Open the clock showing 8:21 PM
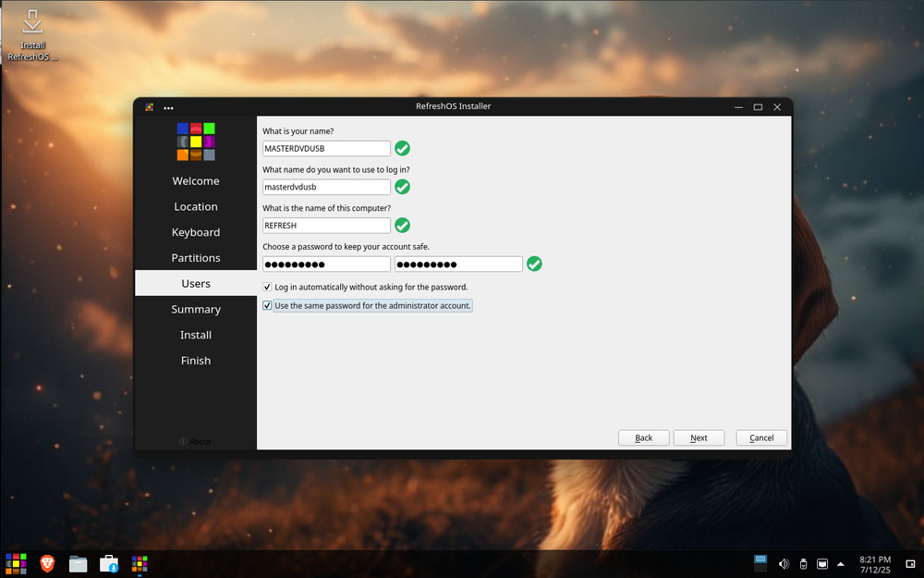924x578 pixels. (875, 564)
